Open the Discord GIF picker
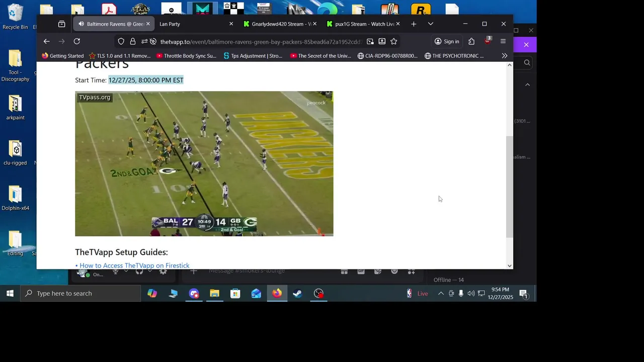Image resolution: width=644 pixels, height=362 pixels. click(361, 271)
